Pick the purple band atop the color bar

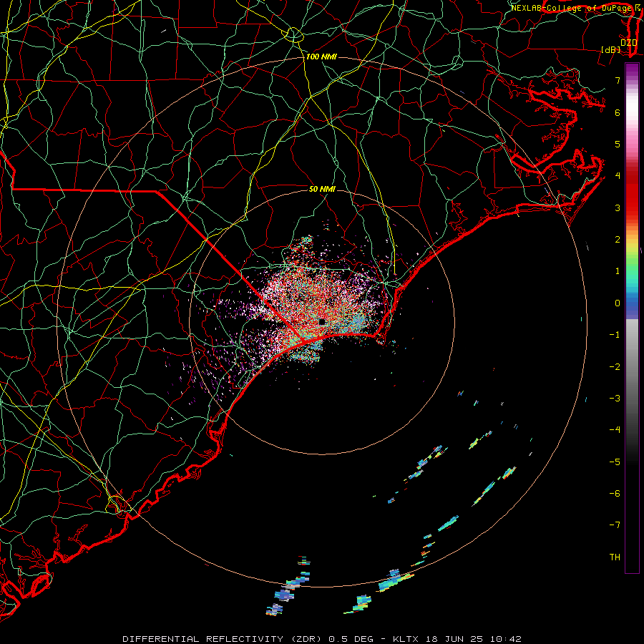(632, 70)
